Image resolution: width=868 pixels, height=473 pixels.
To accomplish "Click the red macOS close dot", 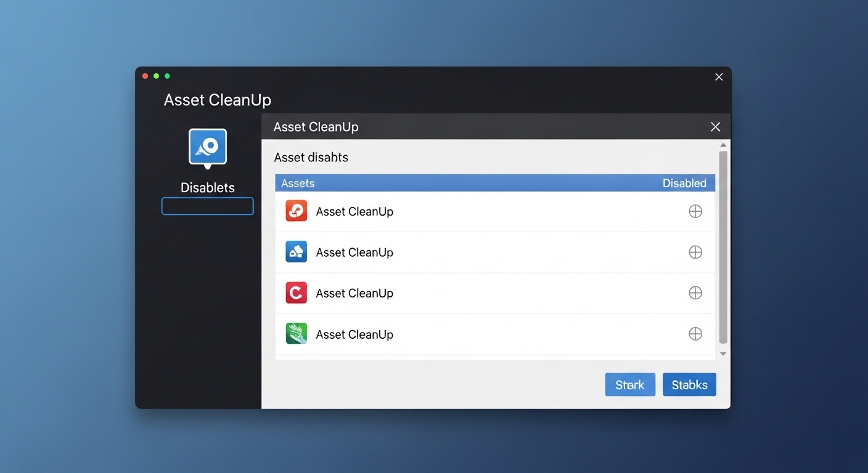I will [x=145, y=76].
